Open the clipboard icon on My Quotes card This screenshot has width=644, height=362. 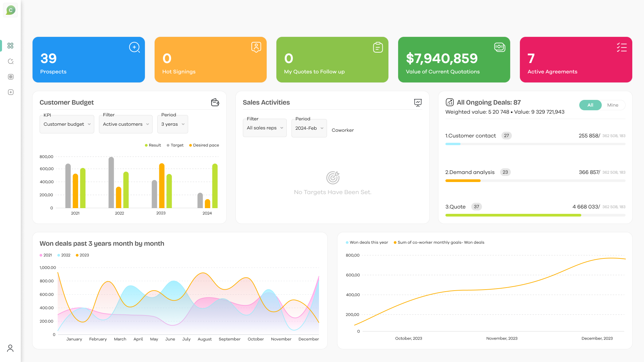tap(378, 47)
